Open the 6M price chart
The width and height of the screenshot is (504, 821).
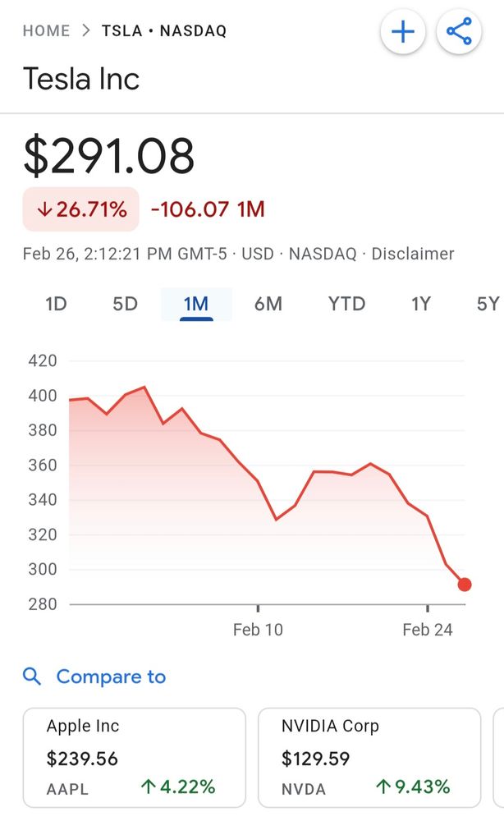268,304
